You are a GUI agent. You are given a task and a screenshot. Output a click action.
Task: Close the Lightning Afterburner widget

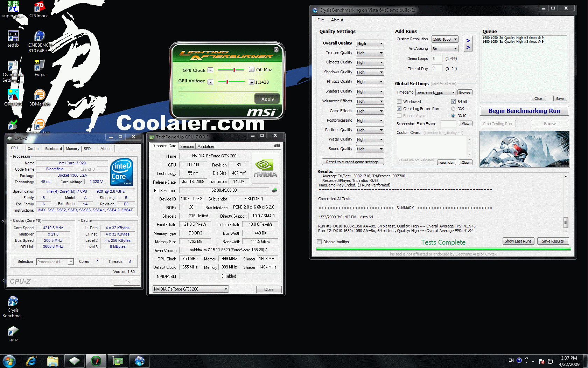(276, 50)
